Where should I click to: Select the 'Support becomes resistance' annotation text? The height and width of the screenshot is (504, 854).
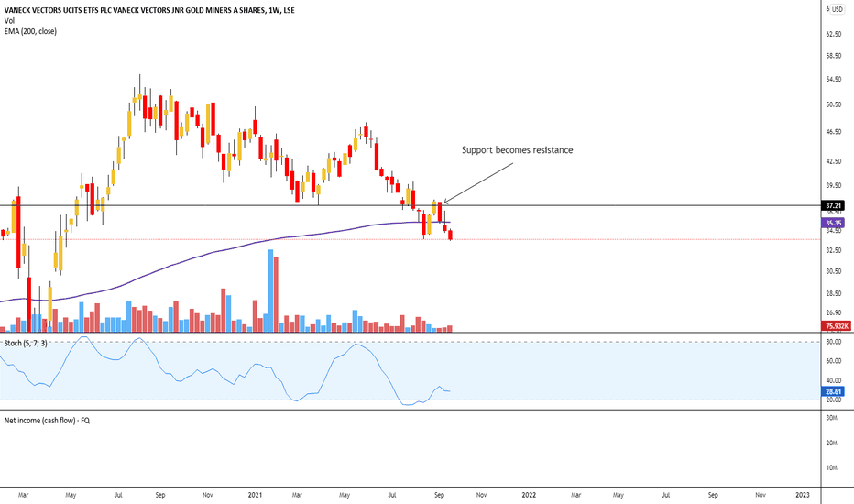[x=518, y=150]
